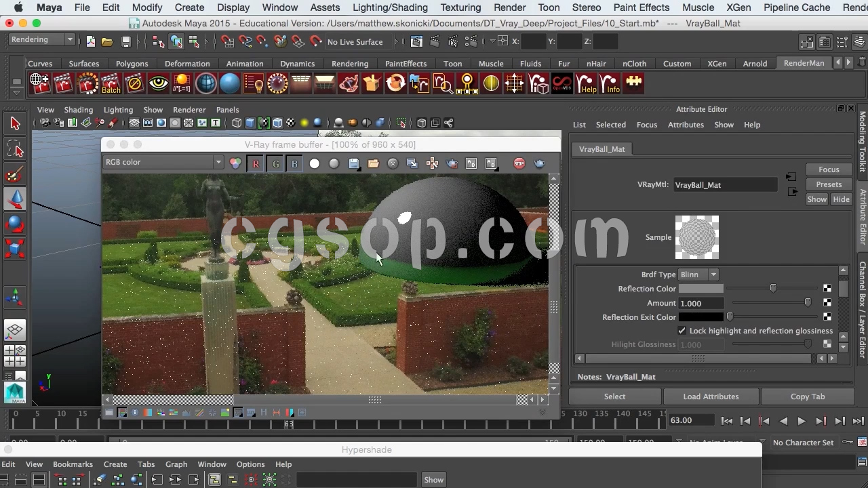The width and height of the screenshot is (868, 488).
Task: Stop render in V-Ray frame buffer
Action: (x=519, y=163)
